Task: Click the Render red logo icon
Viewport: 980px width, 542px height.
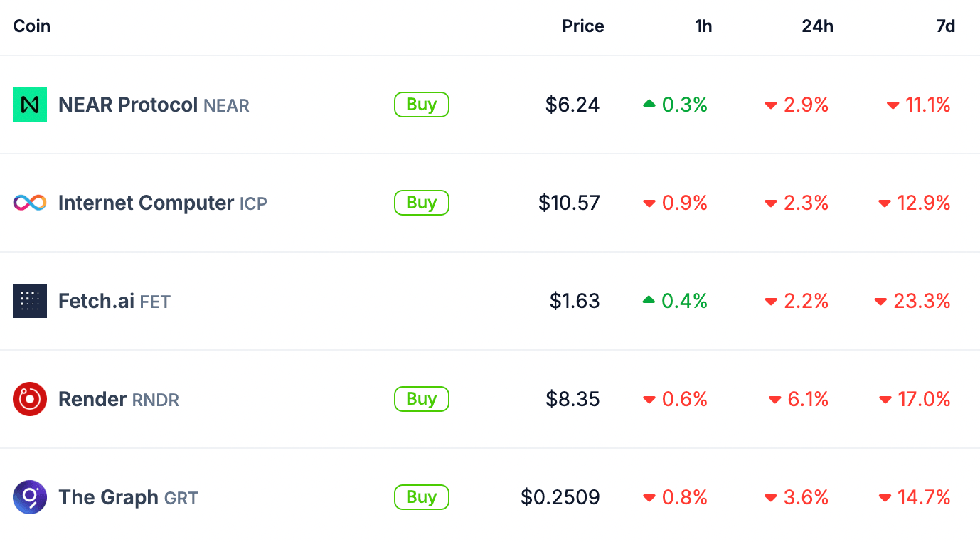Action: pyautogui.click(x=30, y=399)
